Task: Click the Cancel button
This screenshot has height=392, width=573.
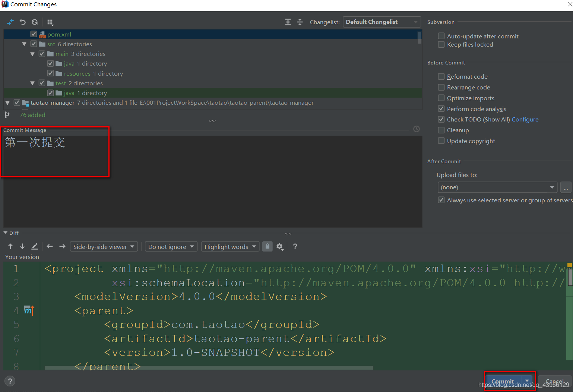Action: pos(554,381)
